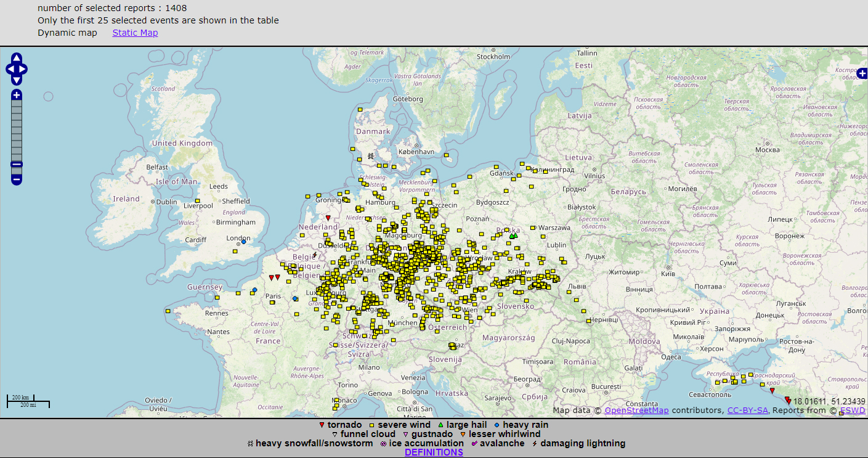Select the severe wind marker north of Rennes

click(x=217, y=297)
